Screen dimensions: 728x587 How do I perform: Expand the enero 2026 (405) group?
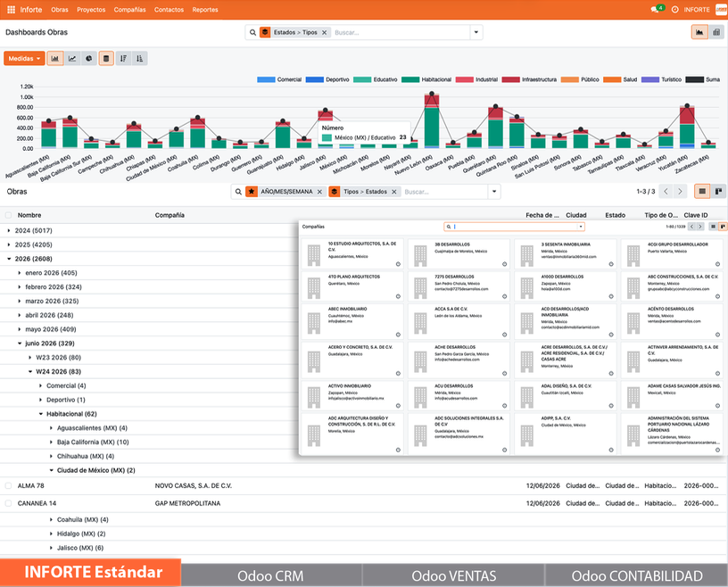(51, 273)
